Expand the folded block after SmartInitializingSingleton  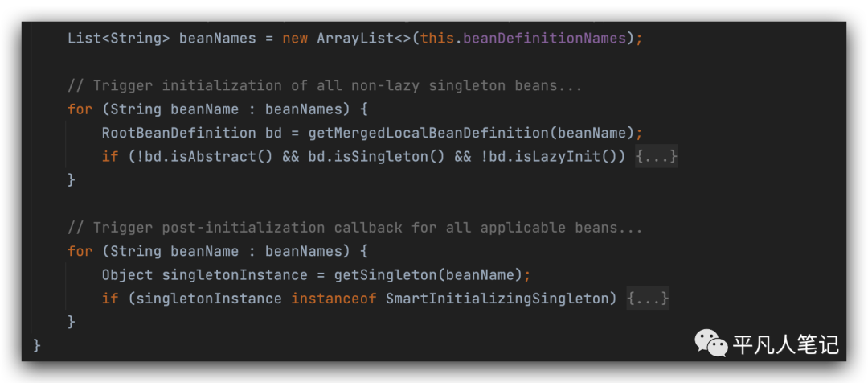click(648, 299)
